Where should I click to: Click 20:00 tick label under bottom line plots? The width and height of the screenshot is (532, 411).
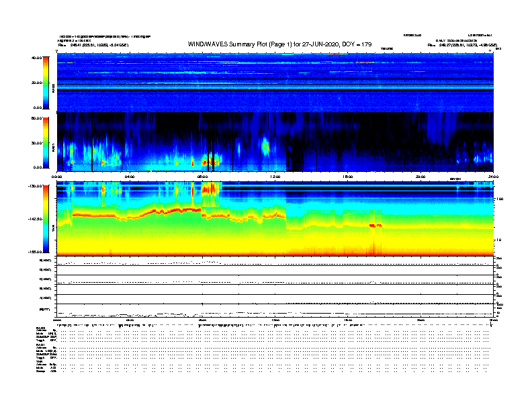[420, 320]
